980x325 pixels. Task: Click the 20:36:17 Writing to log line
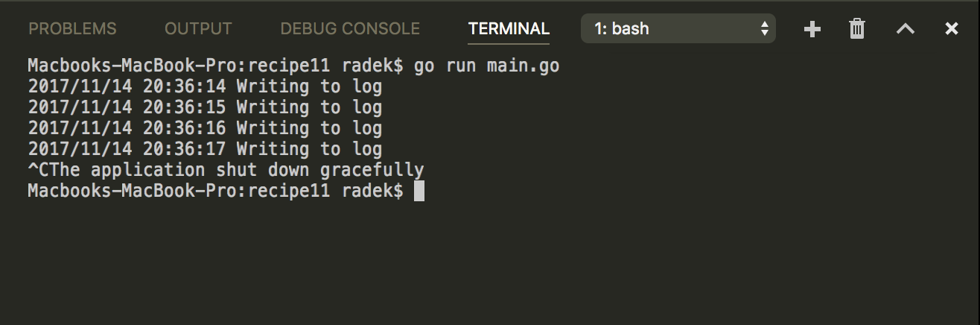[x=205, y=149]
